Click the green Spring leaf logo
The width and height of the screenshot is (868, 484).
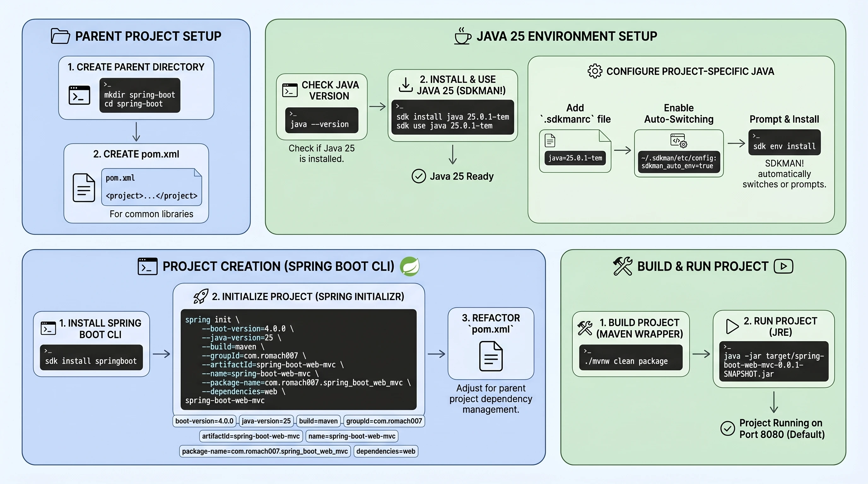(x=410, y=266)
